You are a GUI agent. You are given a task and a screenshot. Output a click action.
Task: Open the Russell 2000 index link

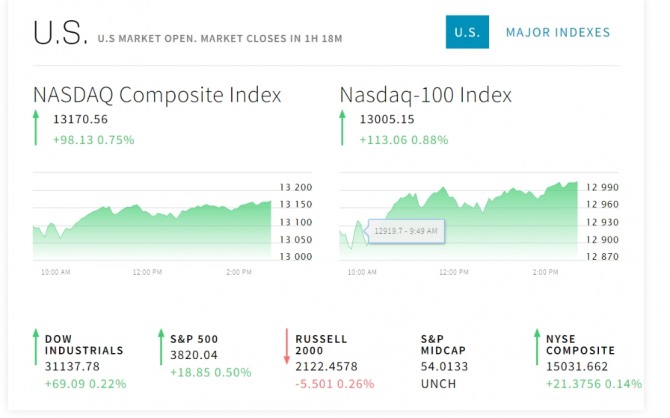pos(322,345)
